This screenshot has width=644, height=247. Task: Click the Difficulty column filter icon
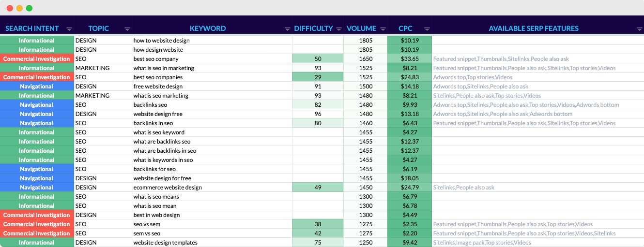point(339,29)
